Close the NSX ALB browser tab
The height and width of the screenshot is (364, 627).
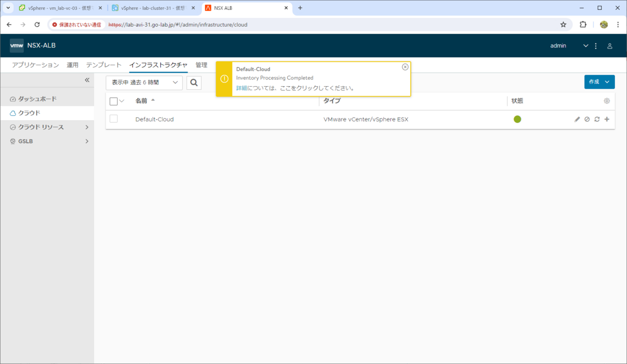[286, 8]
